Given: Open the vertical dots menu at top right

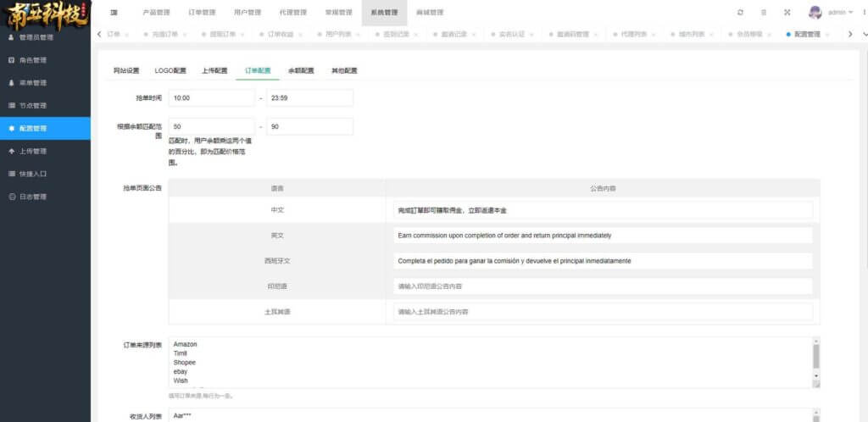Looking at the screenshot, I should tap(864, 12).
